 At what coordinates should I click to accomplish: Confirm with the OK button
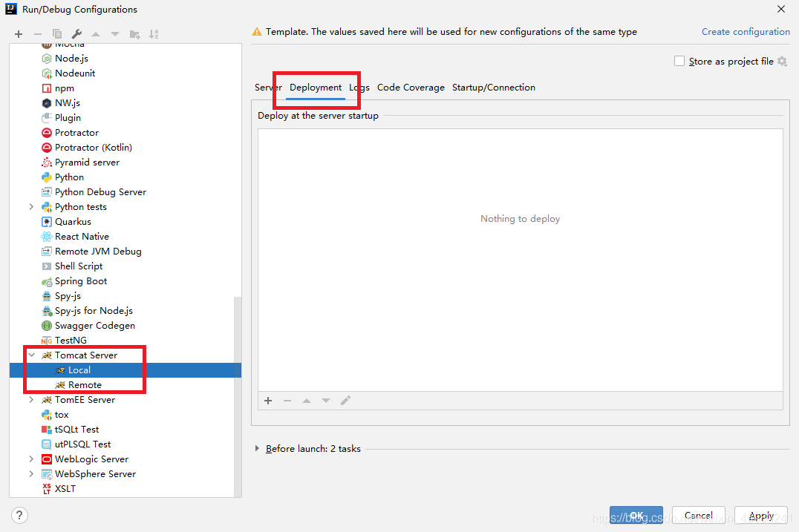pos(636,515)
